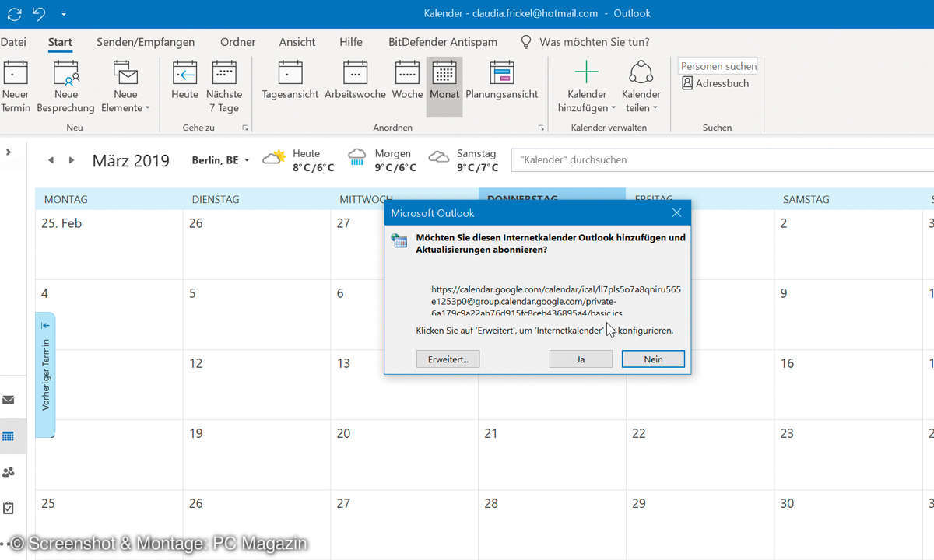
Task: Click the sync refresh icon in title bar
Action: pos(14,13)
